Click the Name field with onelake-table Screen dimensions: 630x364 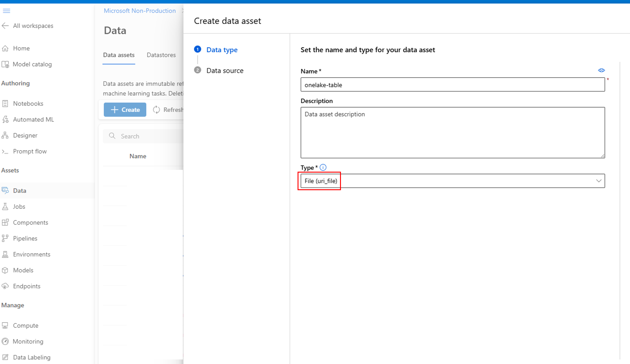click(452, 85)
